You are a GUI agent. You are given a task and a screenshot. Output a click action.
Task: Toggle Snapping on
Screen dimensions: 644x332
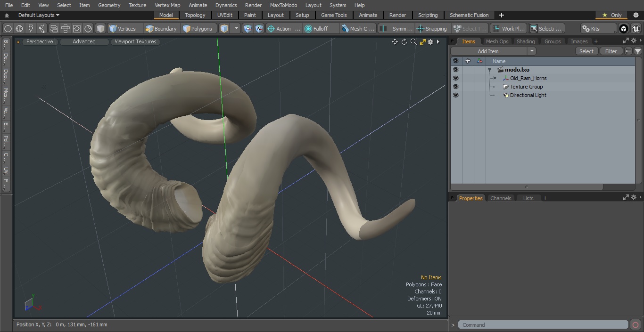pos(432,29)
